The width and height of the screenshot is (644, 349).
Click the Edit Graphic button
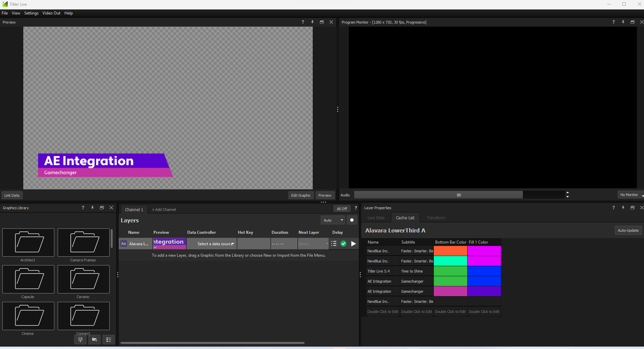tap(301, 195)
